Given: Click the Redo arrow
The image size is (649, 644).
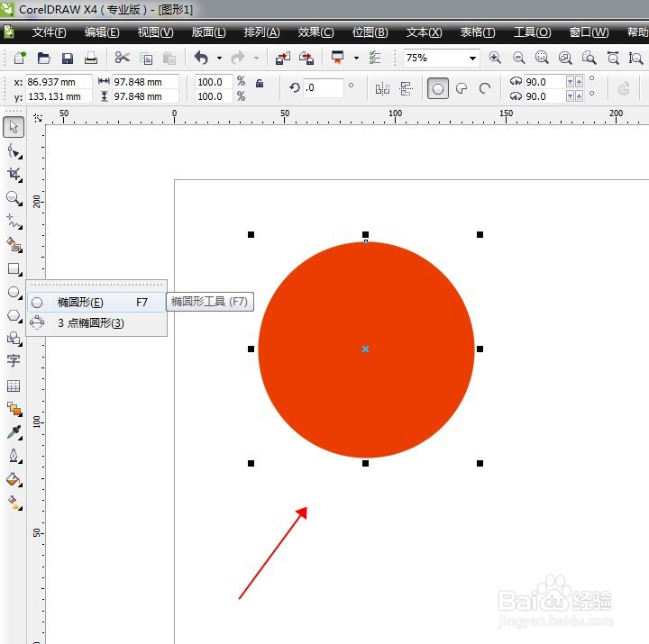Looking at the screenshot, I should click(238, 58).
